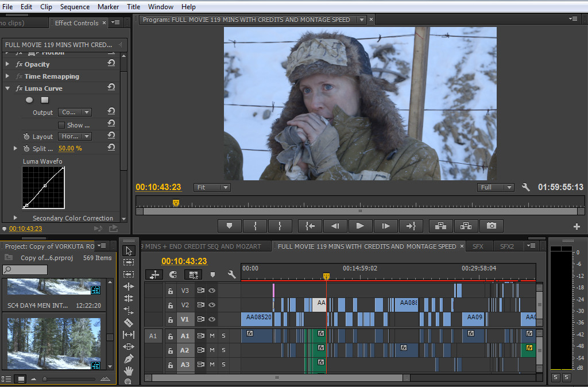Click the project search field
Image resolution: width=588 pixels, height=387 pixels.
click(25, 270)
